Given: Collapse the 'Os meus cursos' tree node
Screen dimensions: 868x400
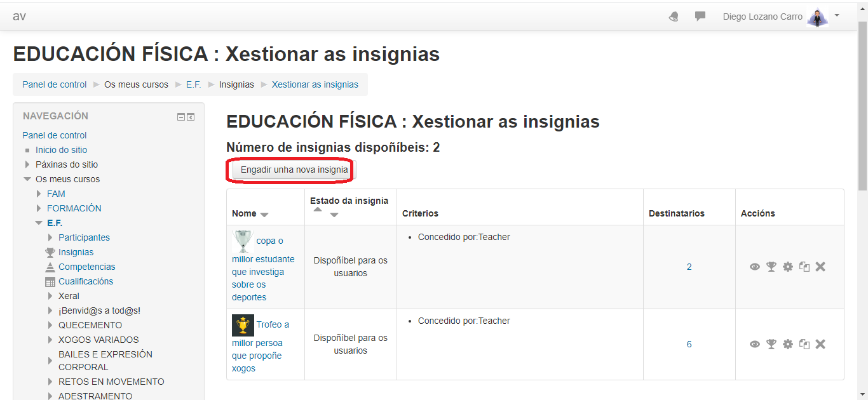Looking at the screenshot, I should (27, 179).
